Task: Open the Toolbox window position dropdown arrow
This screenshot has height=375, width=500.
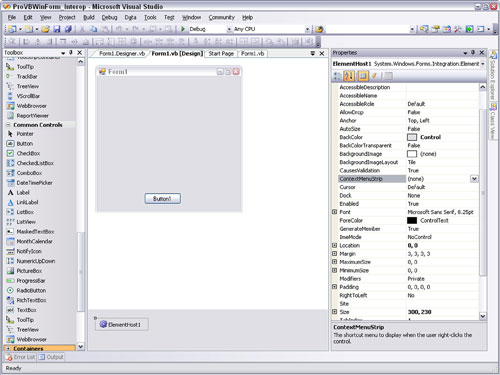Action: pyautogui.click(x=63, y=53)
